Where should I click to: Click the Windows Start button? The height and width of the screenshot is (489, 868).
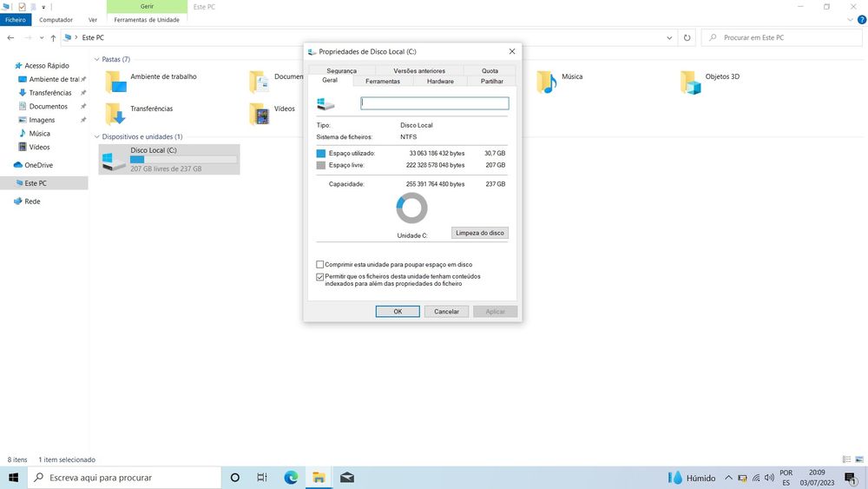coord(14,478)
